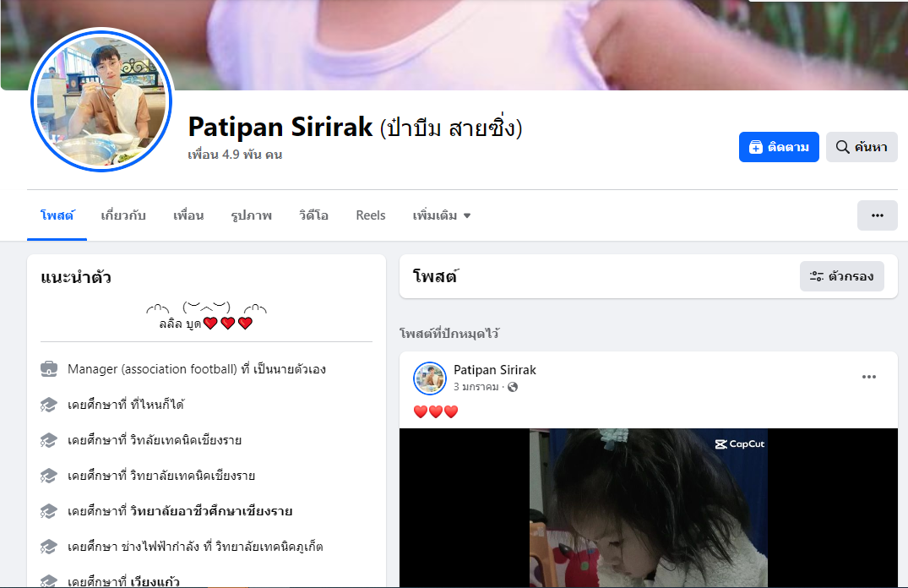Select the โพสต์ tab
The height and width of the screenshot is (588, 908).
pyautogui.click(x=57, y=215)
